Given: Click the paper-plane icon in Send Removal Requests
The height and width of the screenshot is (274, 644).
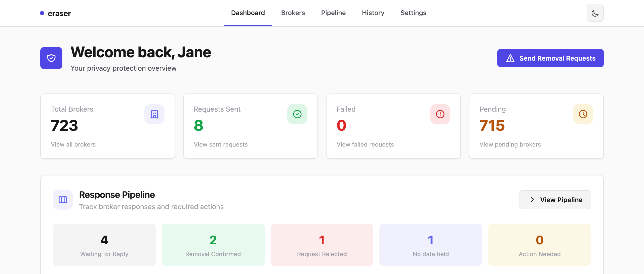Looking at the screenshot, I should (x=510, y=58).
